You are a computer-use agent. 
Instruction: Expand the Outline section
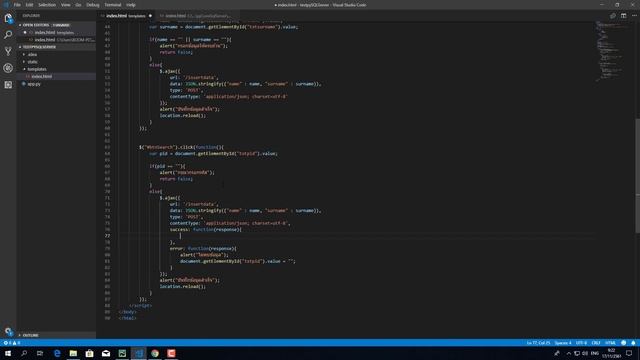(x=55, y=335)
